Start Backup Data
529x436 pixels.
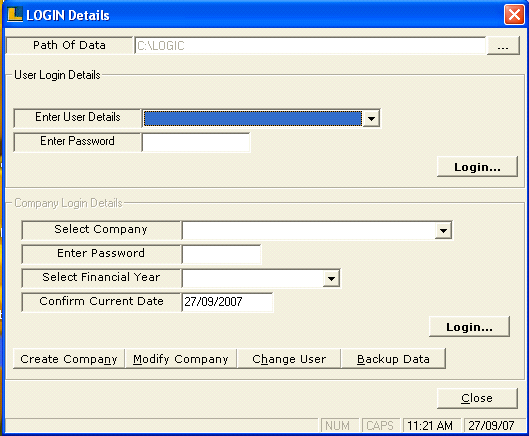(393, 359)
